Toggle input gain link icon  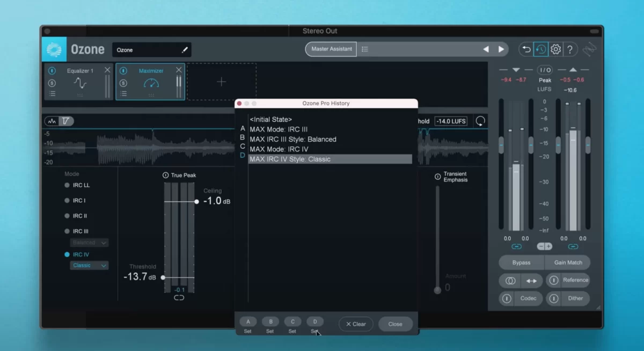(516, 246)
